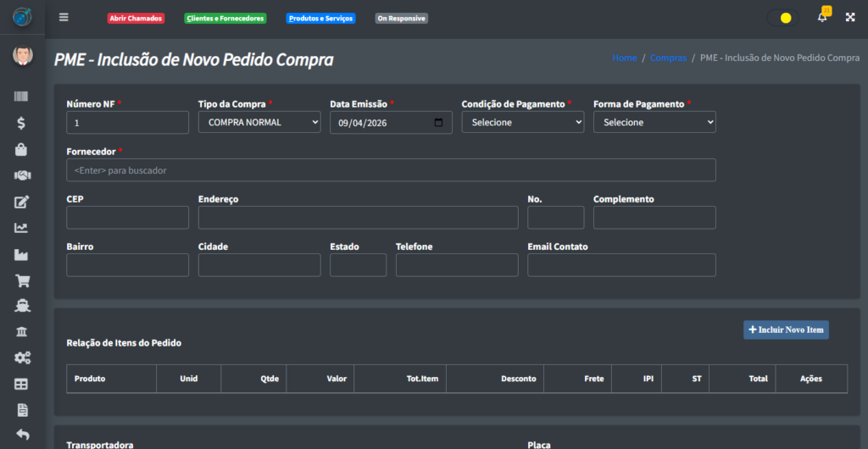This screenshot has width=868, height=449.
Task: Open the Forma de Pagamento dropdown
Action: coord(654,122)
